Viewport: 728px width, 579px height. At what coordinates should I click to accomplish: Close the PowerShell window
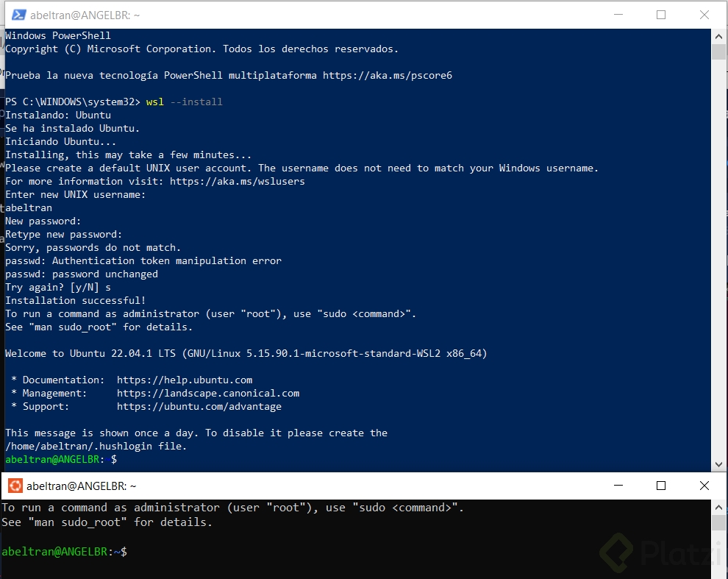[704, 15]
